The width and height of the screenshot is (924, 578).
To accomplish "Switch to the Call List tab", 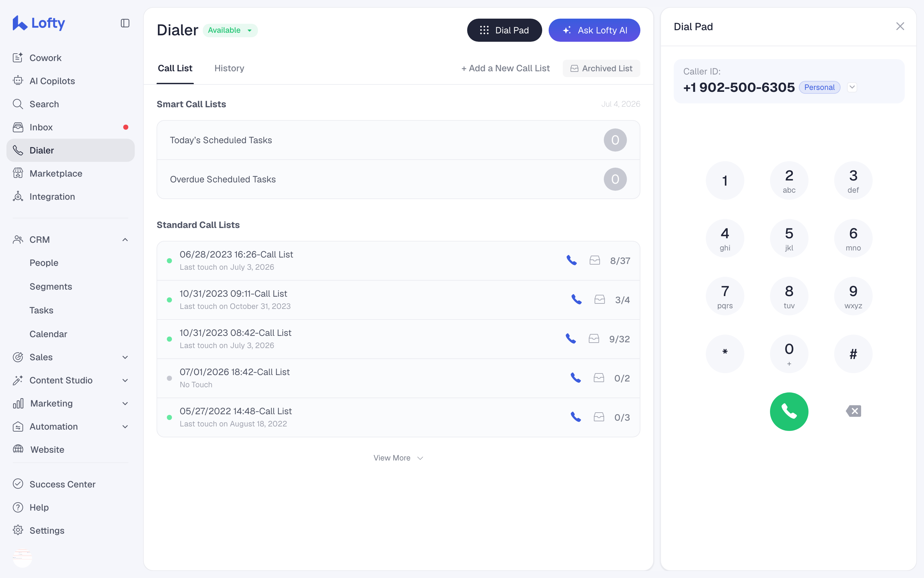I will pyautogui.click(x=175, y=68).
